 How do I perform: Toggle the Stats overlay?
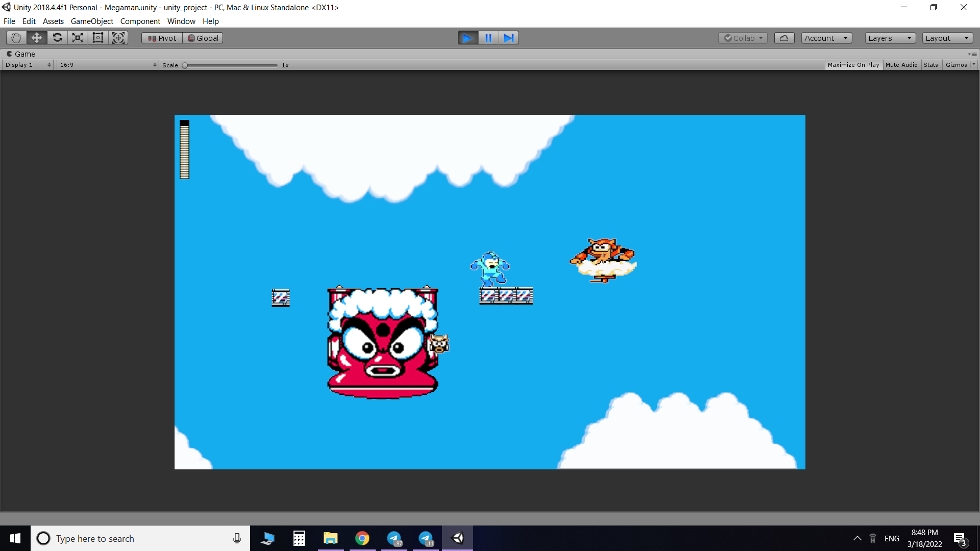pos(931,65)
